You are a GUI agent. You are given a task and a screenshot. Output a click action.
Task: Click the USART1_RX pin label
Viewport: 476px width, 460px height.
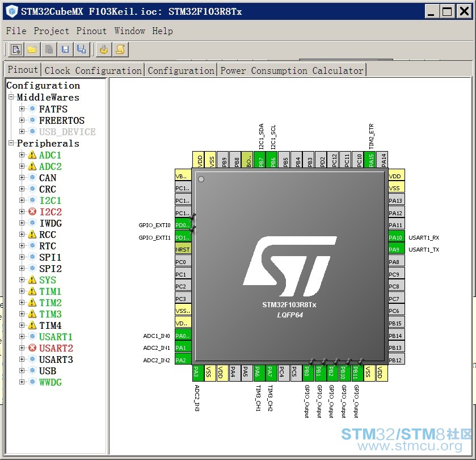pyautogui.click(x=424, y=237)
